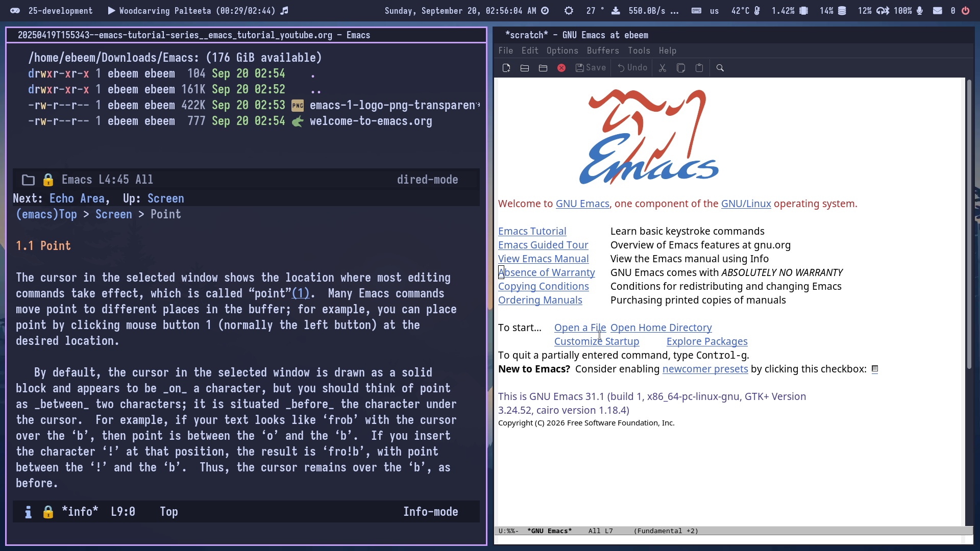
Task: Click the org file icon before welcome-to-emacs.org
Action: coord(298,121)
